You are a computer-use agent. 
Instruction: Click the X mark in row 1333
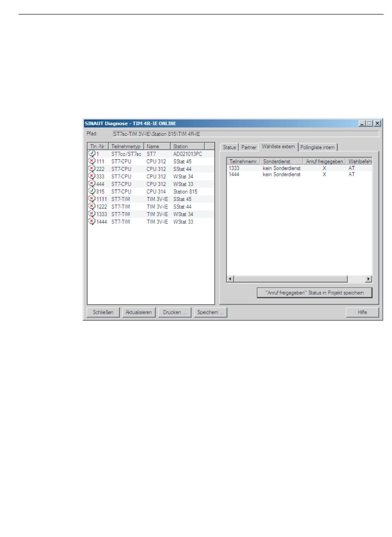click(x=324, y=168)
